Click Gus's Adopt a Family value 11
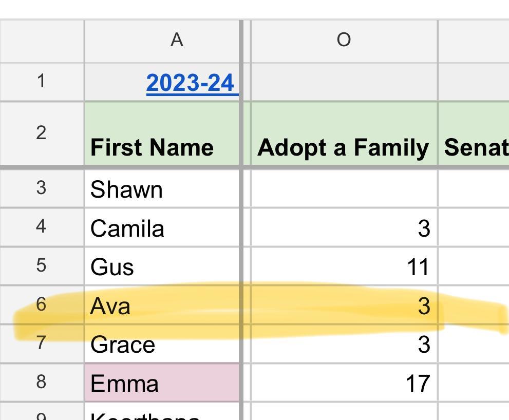This screenshot has height=420, width=509. point(344,266)
